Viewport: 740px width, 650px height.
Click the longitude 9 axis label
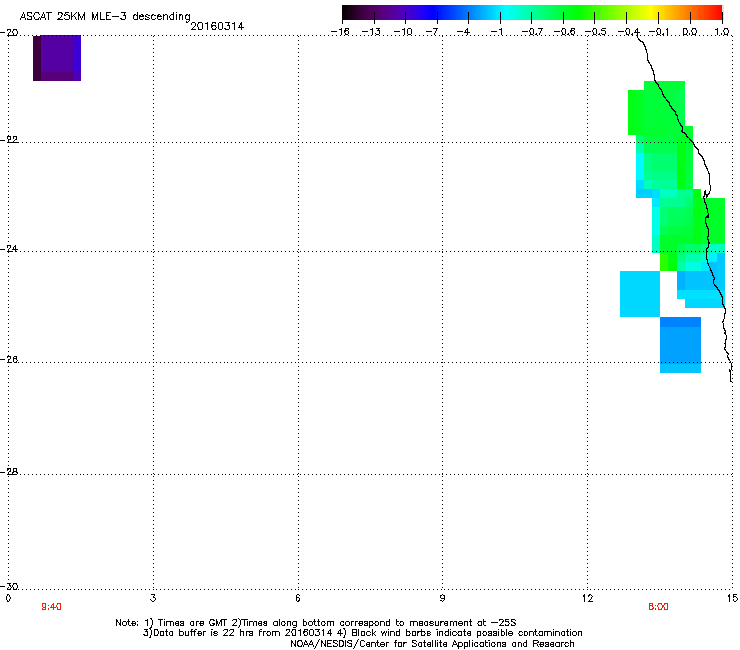[x=442, y=599]
